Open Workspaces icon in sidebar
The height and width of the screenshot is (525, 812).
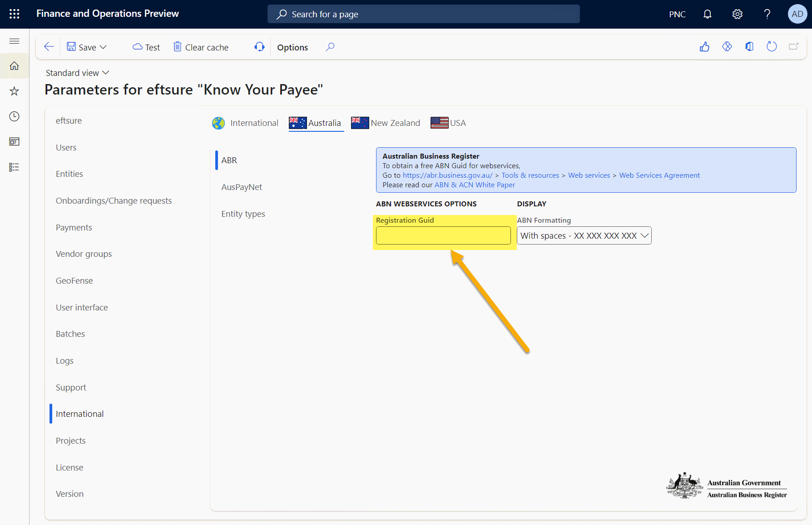pyautogui.click(x=15, y=142)
